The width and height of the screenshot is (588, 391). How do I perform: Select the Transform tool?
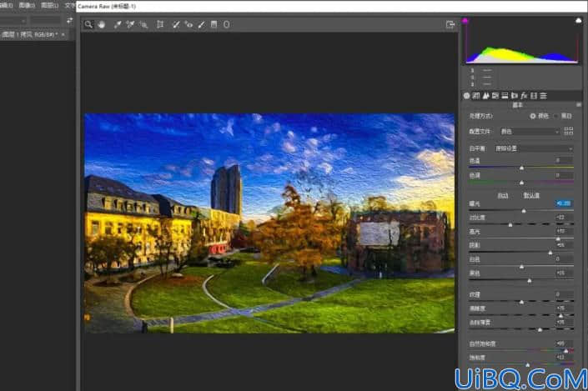click(x=160, y=24)
